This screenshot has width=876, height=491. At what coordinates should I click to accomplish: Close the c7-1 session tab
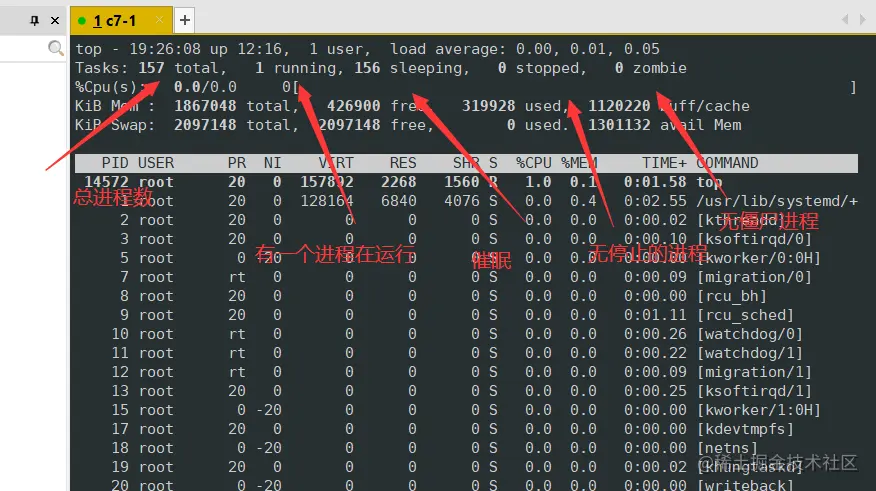click(159, 20)
